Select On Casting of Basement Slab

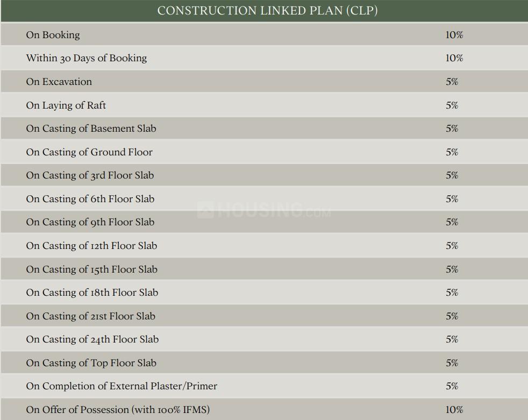coord(91,129)
